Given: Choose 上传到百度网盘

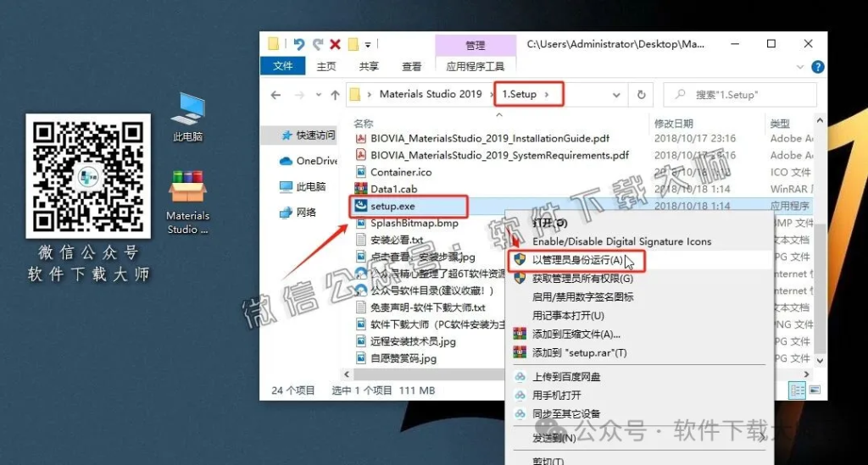Looking at the screenshot, I should pyautogui.click(x=566, y=377).
